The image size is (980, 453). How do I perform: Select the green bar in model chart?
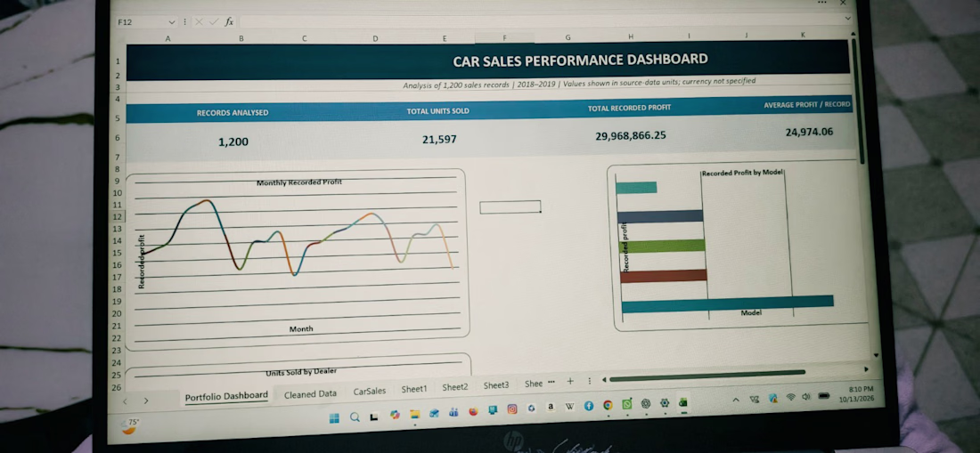(662, 246)
